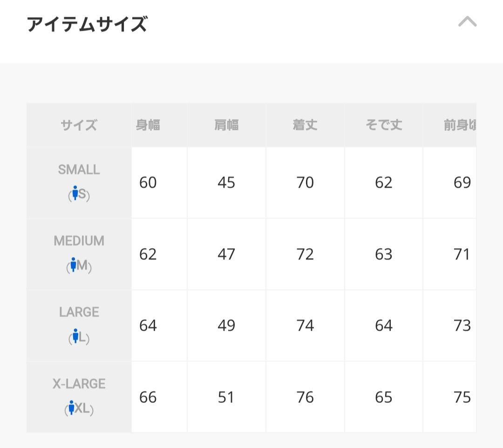Select the SMALL size row label
Screen dimensions: 503x448
click(x=79, y=170)
